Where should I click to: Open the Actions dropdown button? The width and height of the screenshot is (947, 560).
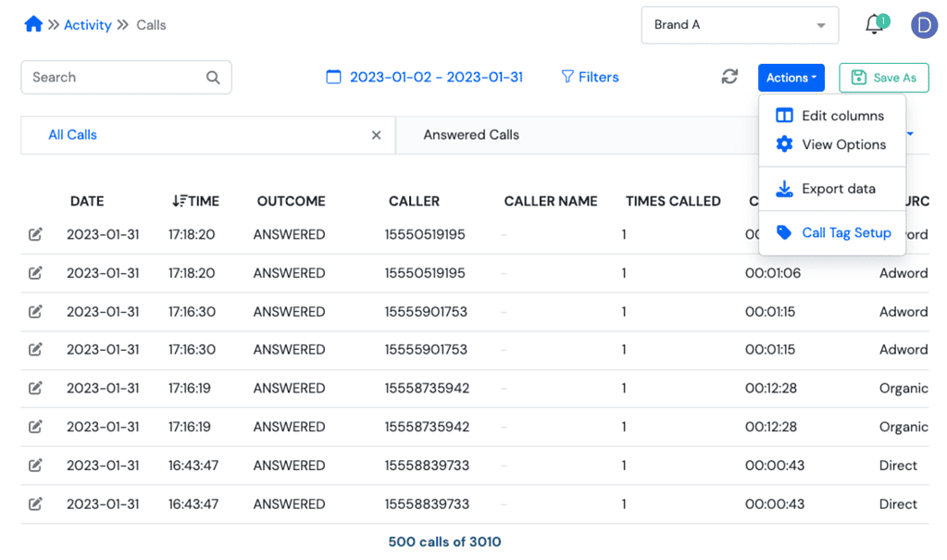[x=791, y=78]
